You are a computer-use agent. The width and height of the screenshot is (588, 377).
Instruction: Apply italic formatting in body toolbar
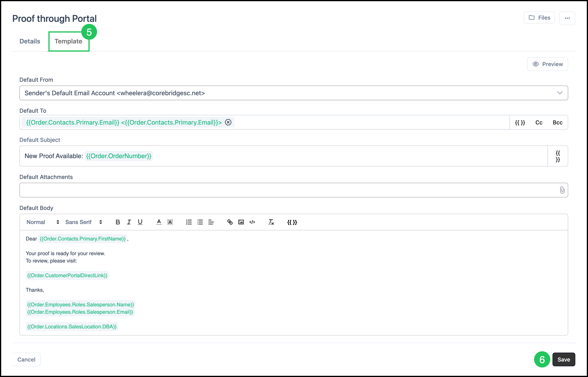pos(129,222)
